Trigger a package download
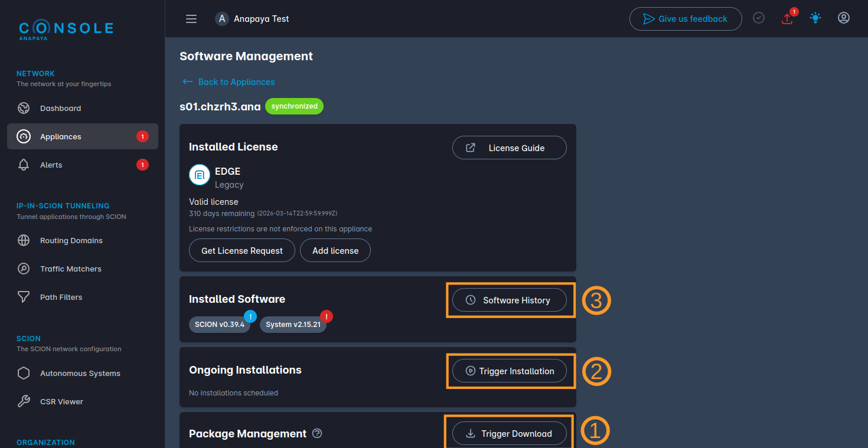 [x=509, y=433]
